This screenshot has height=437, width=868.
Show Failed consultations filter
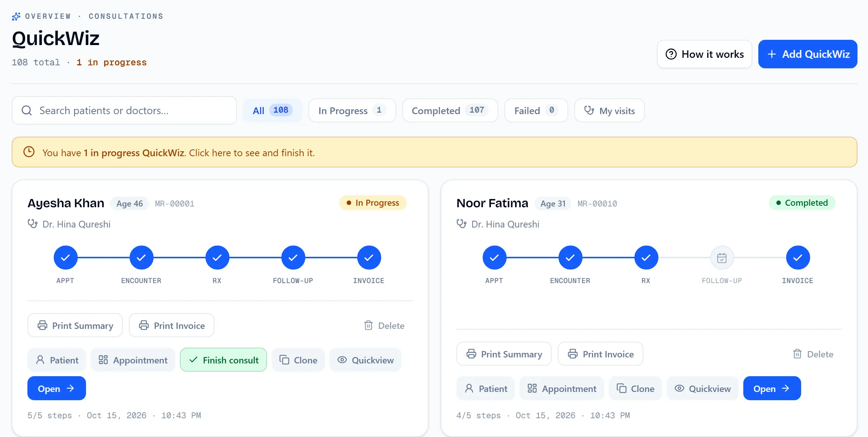(x=536, y=110)
